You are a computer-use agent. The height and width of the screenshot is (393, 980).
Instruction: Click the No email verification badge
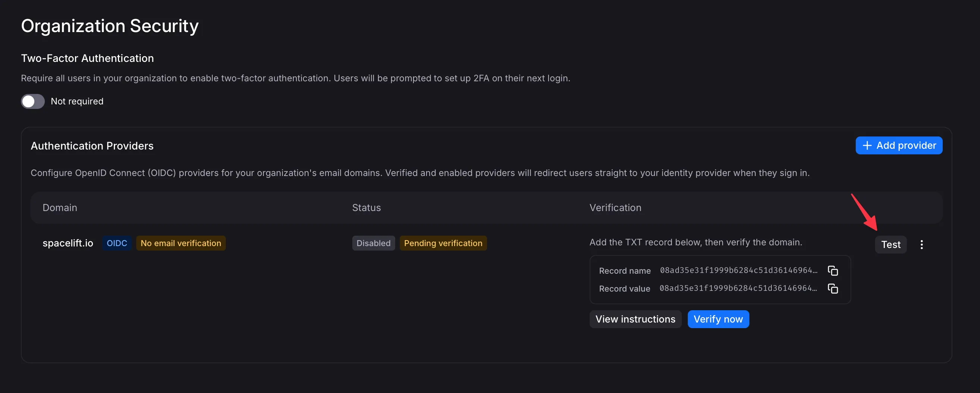click(181, 243)
